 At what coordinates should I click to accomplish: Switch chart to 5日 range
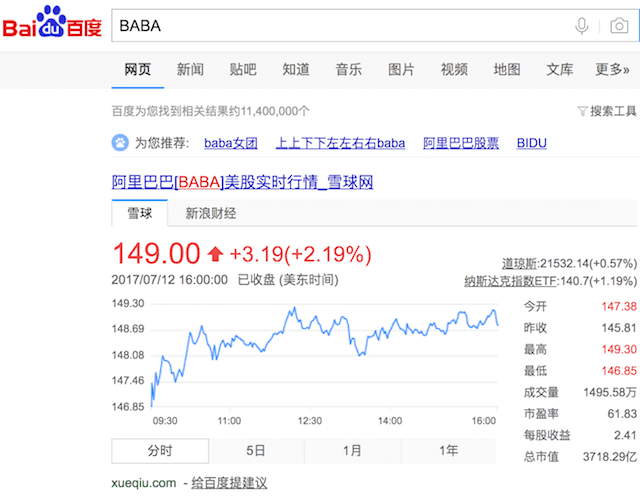pyautogui.click(x=256, y=451)
